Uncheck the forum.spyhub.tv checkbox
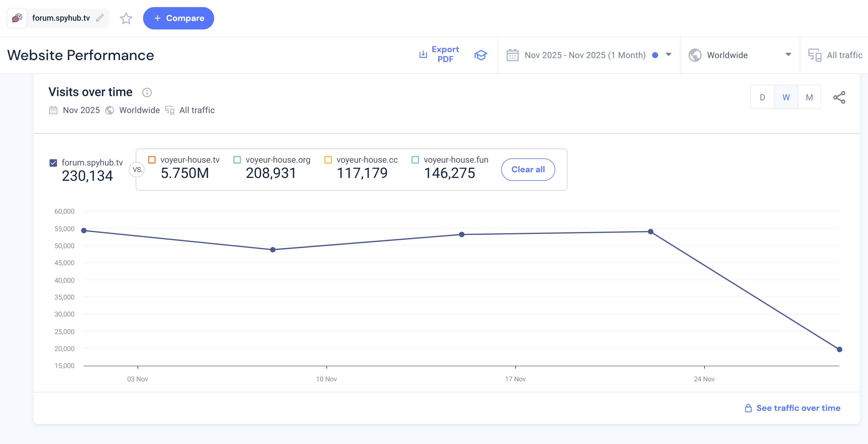 click(53, 163)
